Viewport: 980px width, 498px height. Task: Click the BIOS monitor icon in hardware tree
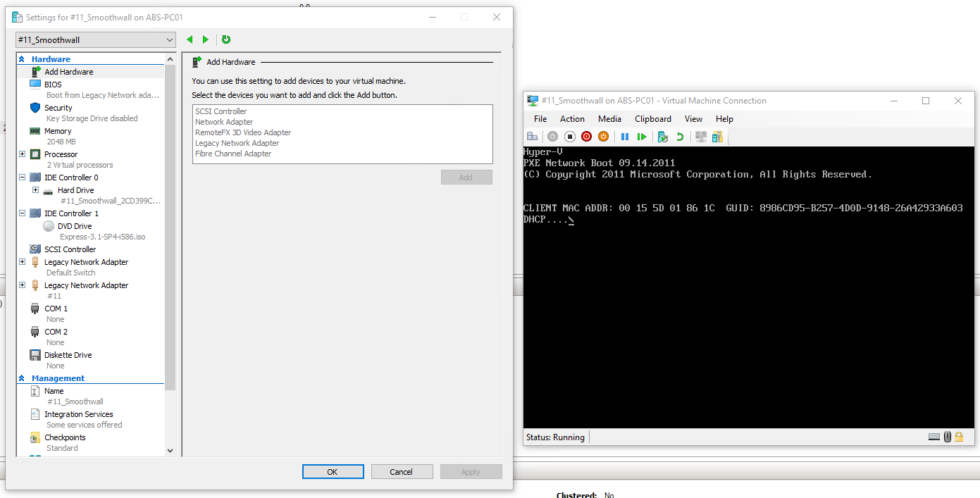click(35, 84)
